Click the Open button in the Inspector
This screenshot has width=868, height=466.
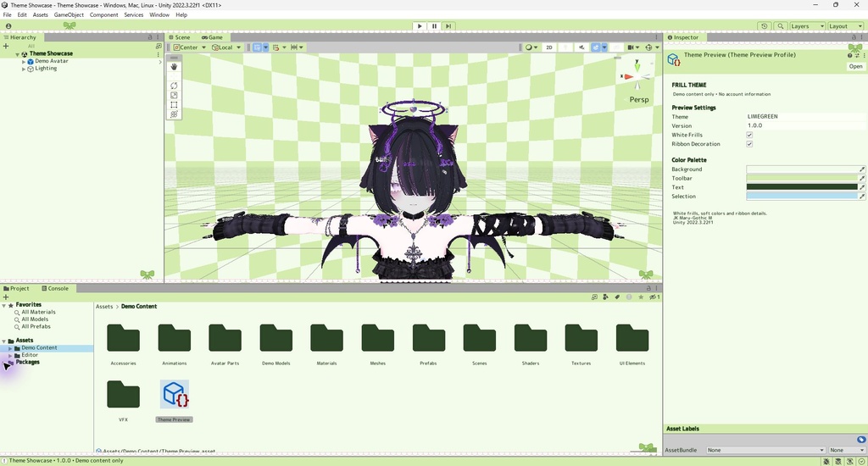click(x=855, y=66)
